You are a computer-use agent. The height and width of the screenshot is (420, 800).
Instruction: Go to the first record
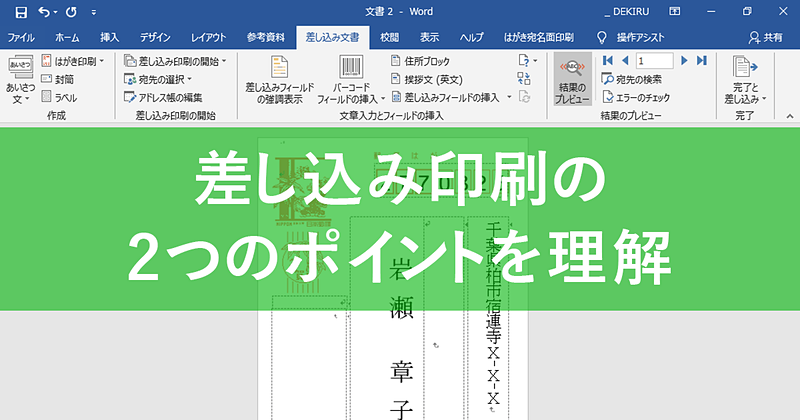click(x=607, y=61)
